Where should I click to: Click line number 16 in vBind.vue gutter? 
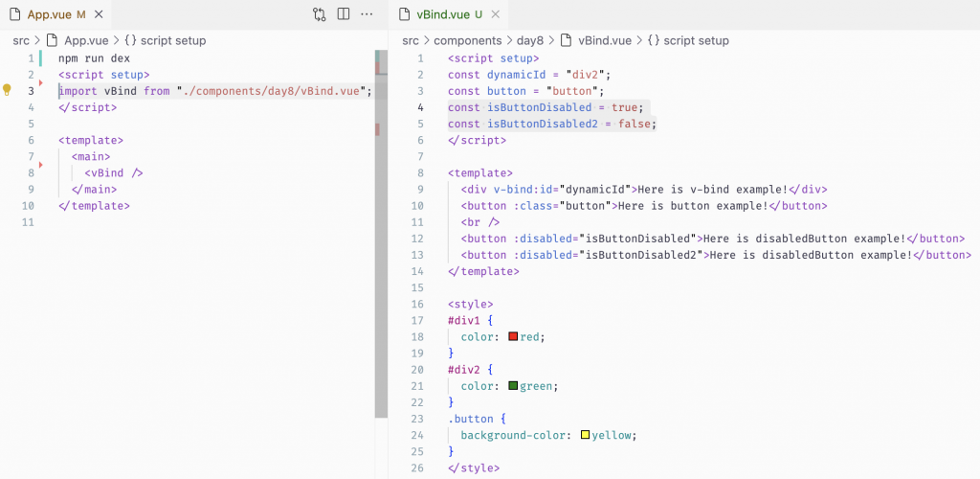coord(417,304)
